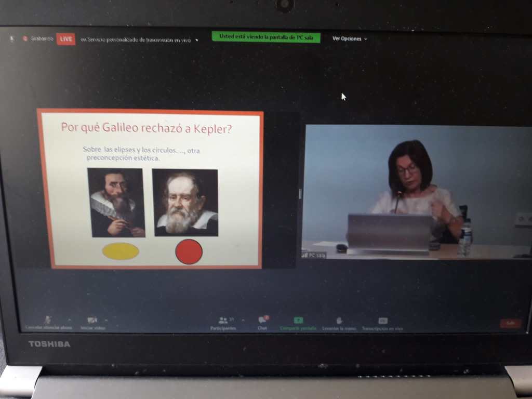Screen dimensions: 532x399
Task: Click the PC sala name label
Action: tap(316, 255)
